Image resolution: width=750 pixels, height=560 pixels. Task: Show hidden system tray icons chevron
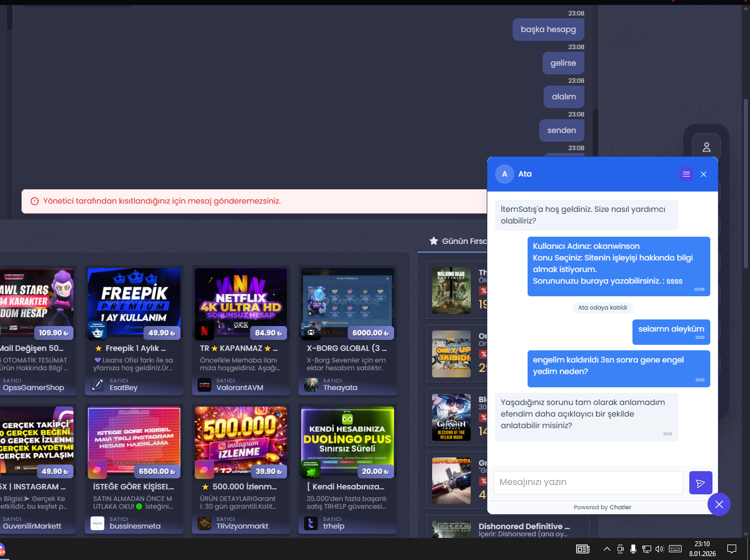607,549
